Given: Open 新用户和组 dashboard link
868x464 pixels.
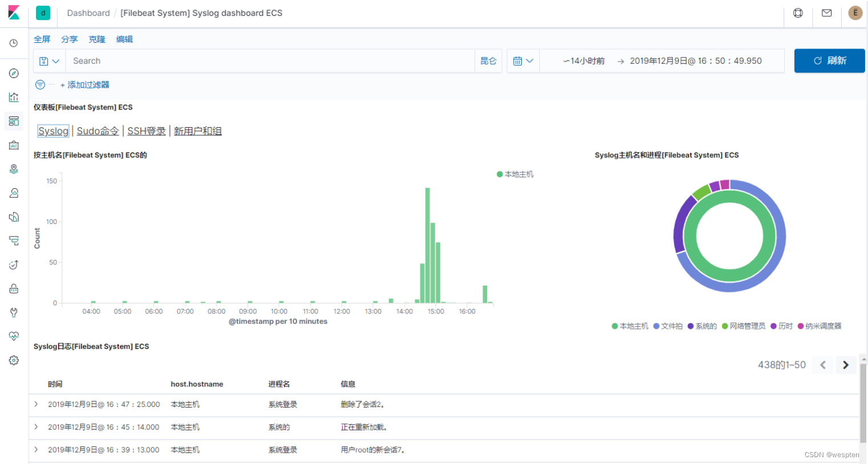Looking at the screenshot, I should [197, 131].
